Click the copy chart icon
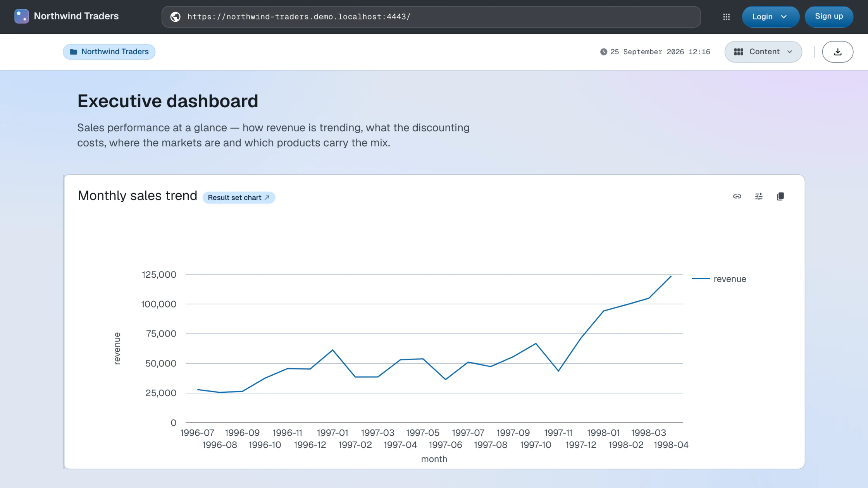Image resolution: width=868 pixels, height=488 pixels. (780, 196)
